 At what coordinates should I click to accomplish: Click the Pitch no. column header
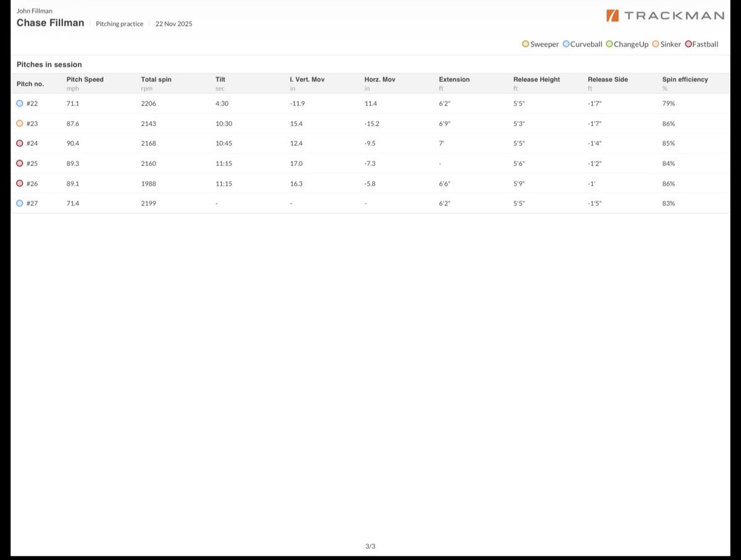(30, 83)
